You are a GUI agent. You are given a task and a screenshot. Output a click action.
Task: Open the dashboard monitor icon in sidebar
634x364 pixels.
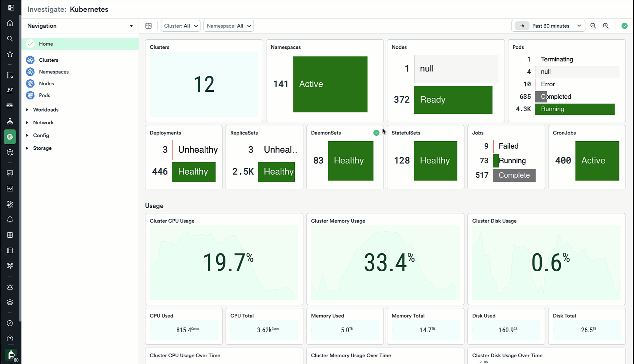click(x=10, y=173)
